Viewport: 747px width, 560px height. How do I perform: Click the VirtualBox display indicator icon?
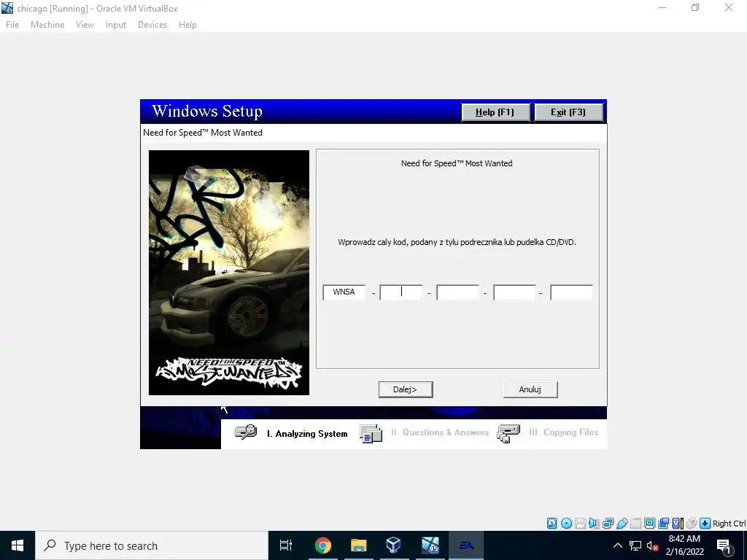649,524
